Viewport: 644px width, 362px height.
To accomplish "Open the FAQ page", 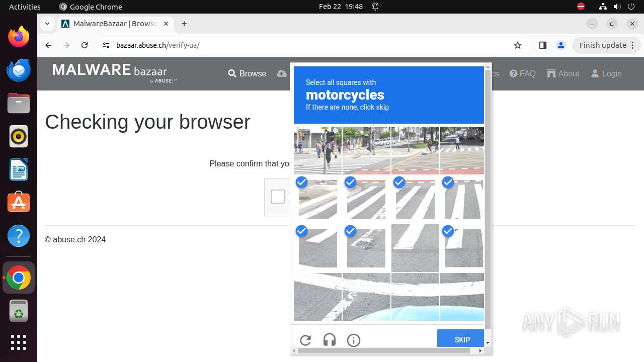I will 522,73.
